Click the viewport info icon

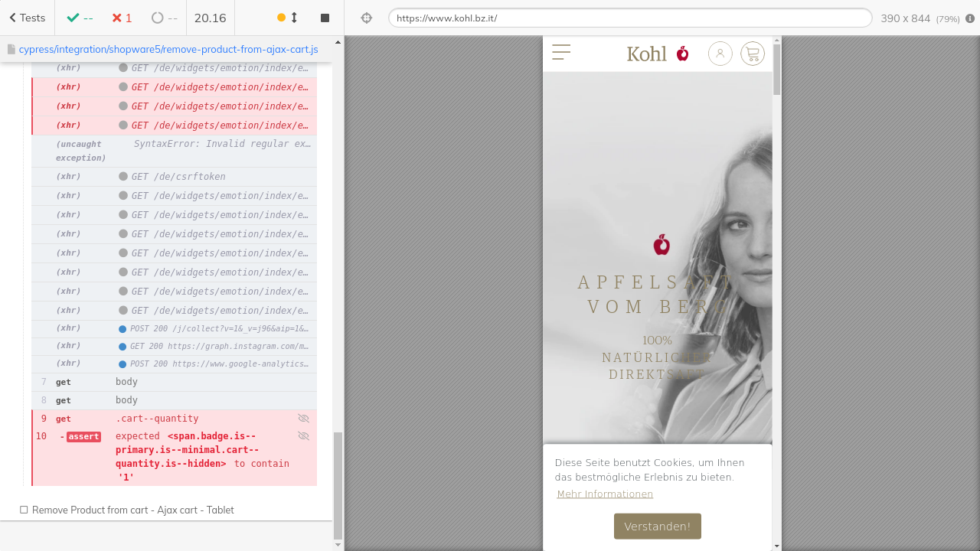pos(970,18)
